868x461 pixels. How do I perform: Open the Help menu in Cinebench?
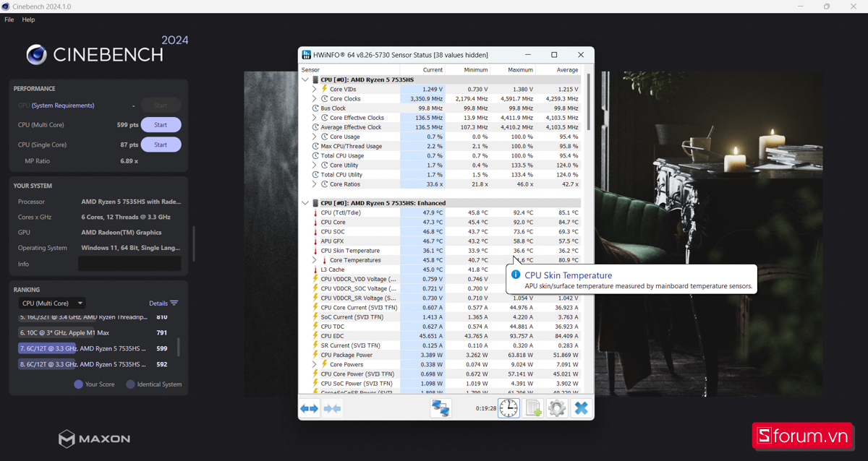(x=28, y=20)
